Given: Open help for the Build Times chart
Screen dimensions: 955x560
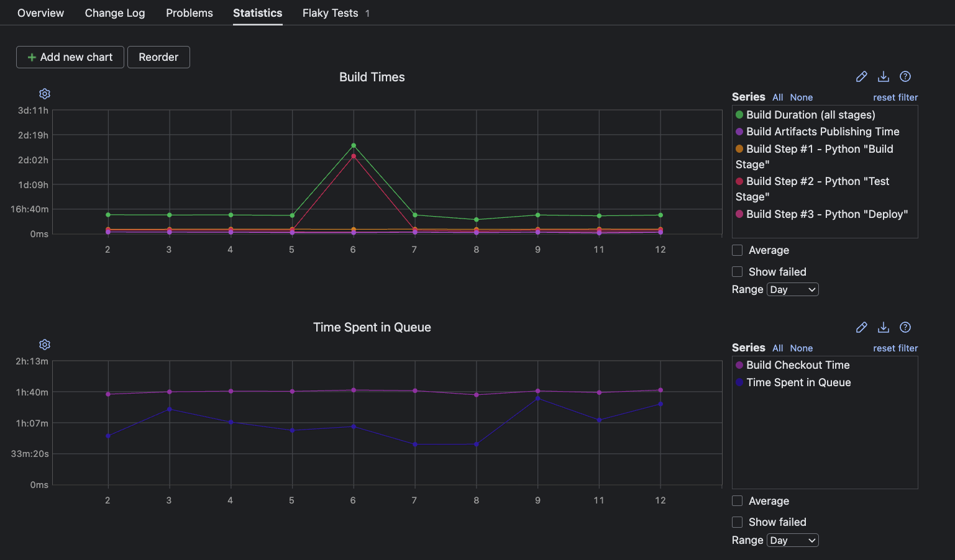Looking at the screenshot, I should (905, 76).
